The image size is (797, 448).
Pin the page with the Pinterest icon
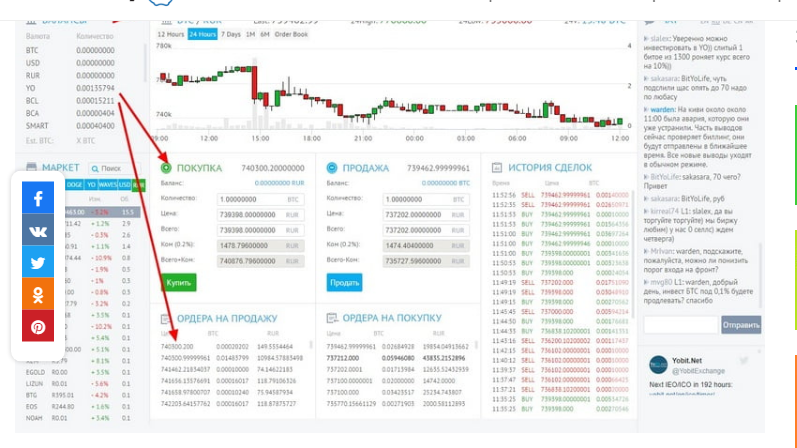(38, 327)
